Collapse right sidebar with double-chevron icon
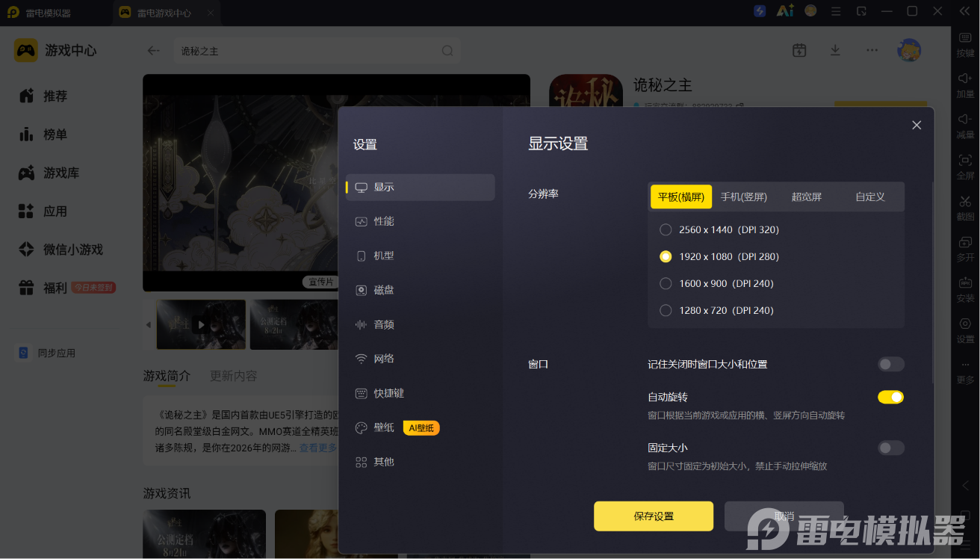This screenshot has width=980, height=559. click(x=964, y=11)
